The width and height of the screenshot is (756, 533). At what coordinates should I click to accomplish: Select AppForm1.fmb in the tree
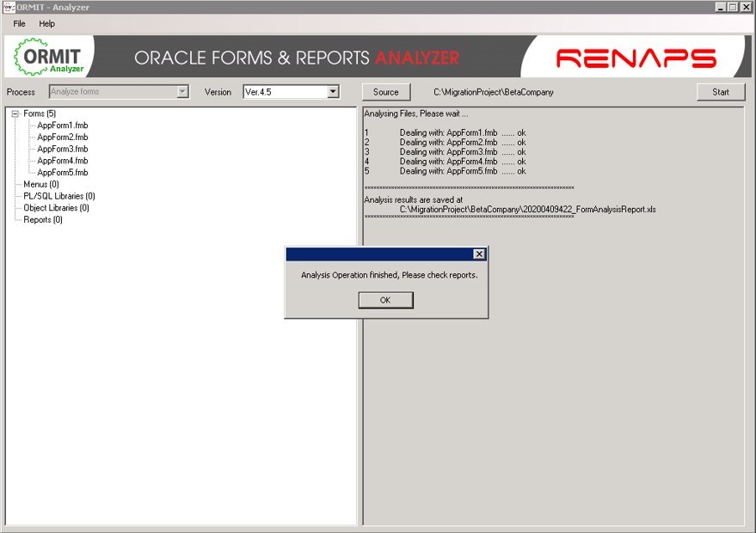point(63,126)
